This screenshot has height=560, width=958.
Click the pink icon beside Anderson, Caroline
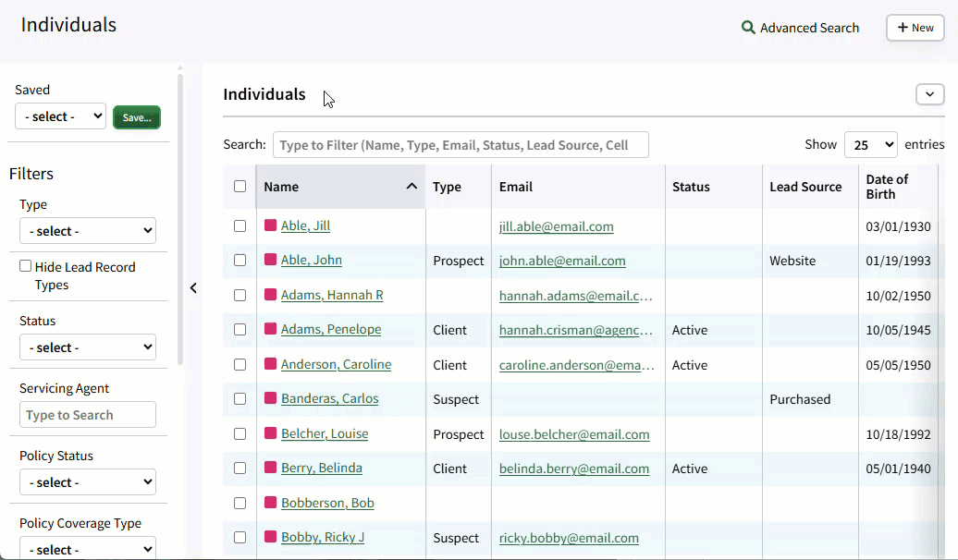pos(270,364)
